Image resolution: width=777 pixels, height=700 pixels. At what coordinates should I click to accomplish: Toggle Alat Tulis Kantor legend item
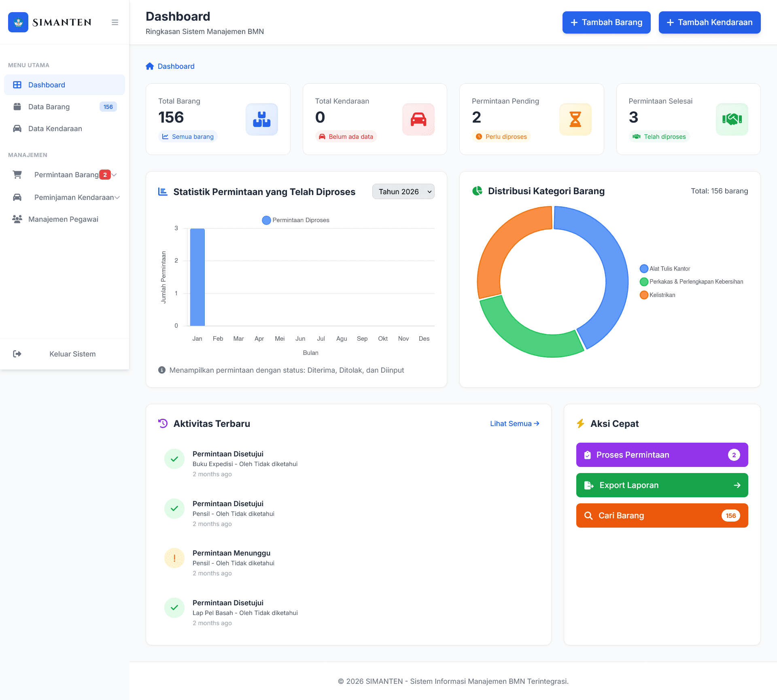pyautogui.click(x=665, y=269)
